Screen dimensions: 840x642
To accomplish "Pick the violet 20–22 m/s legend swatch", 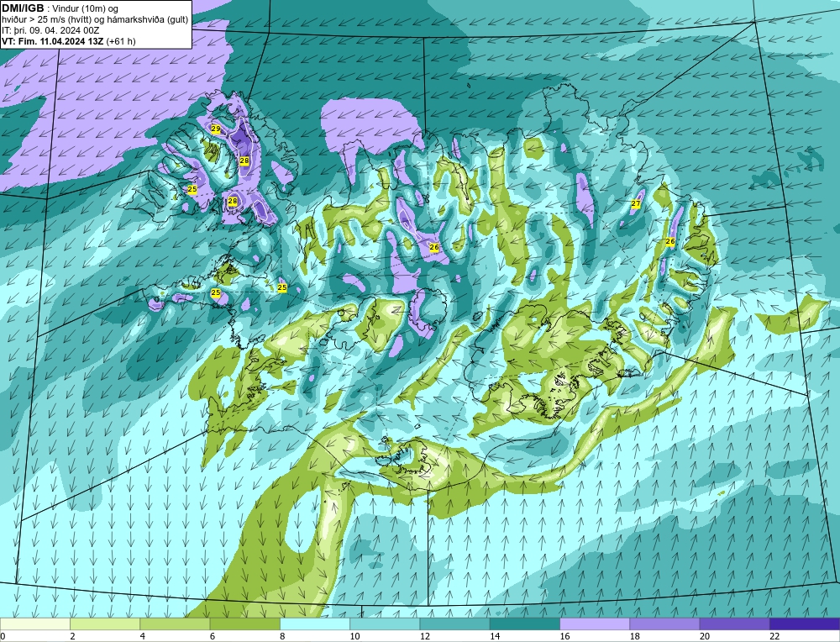I will [x=735, y=624].
